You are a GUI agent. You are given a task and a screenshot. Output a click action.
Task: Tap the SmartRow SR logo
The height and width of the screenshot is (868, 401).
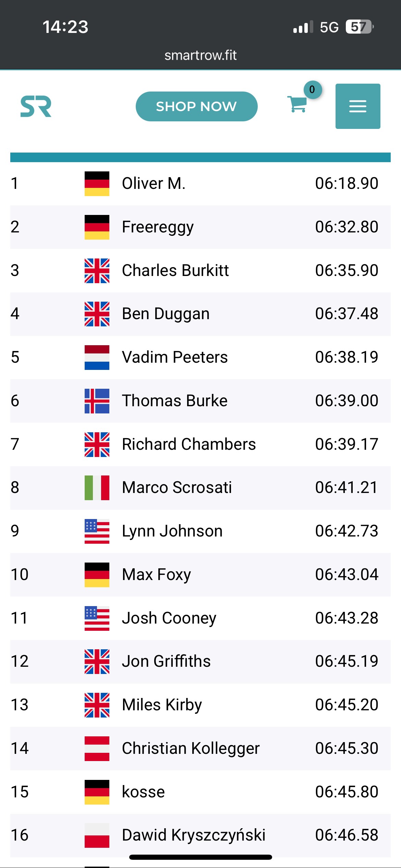tap(36, 107)
